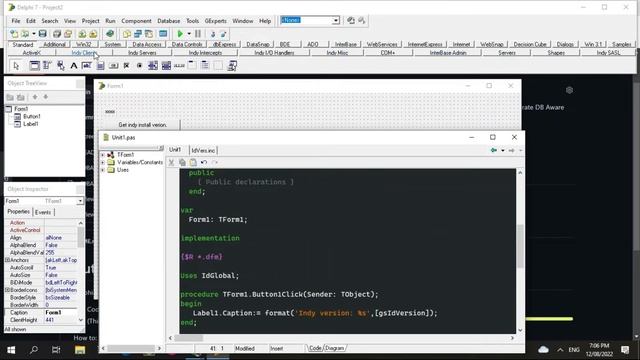The image size is (640, 360).
Task: Click the Step over toolbar icon
Action: 223,34
